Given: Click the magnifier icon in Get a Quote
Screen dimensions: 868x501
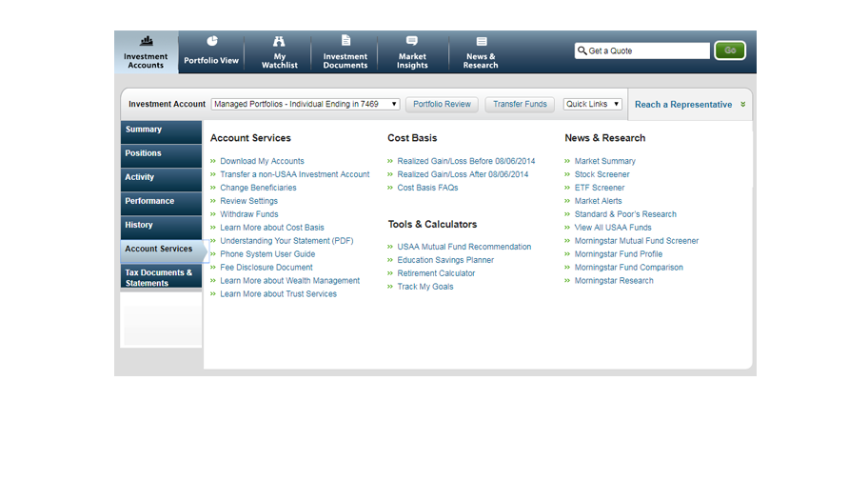Looking at the screenshot, I should click(582, 50).
